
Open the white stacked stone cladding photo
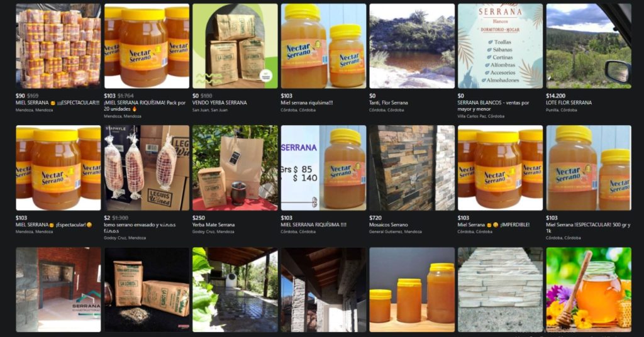point(500,289)
